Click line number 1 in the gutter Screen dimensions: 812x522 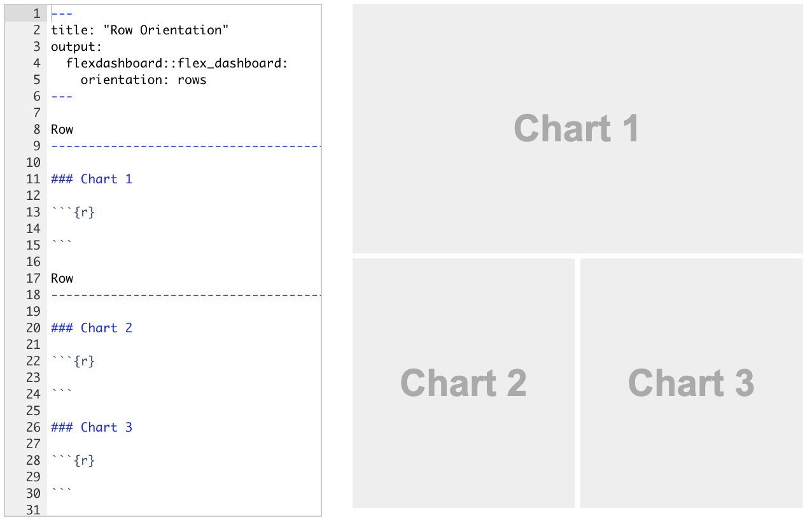pos(36,13)
